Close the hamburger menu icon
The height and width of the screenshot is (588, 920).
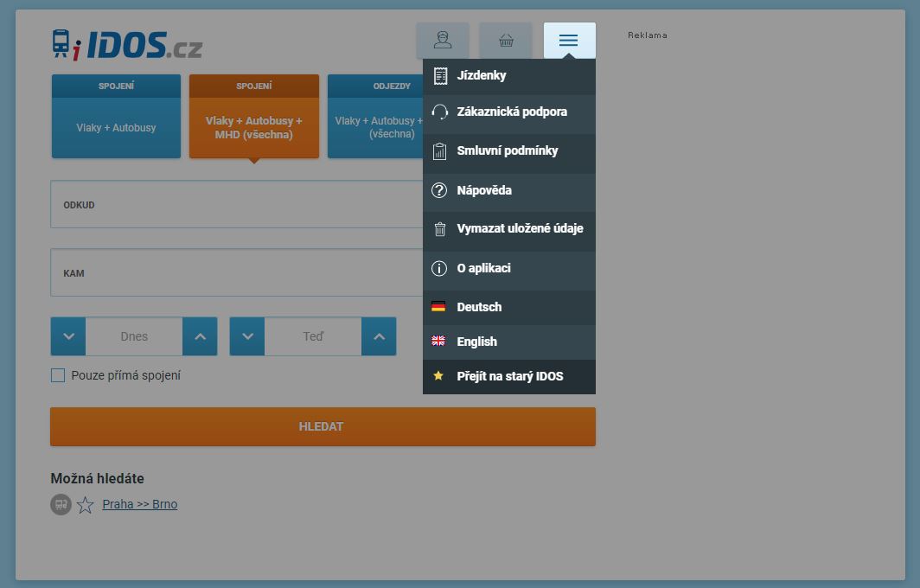coord(569,41)
